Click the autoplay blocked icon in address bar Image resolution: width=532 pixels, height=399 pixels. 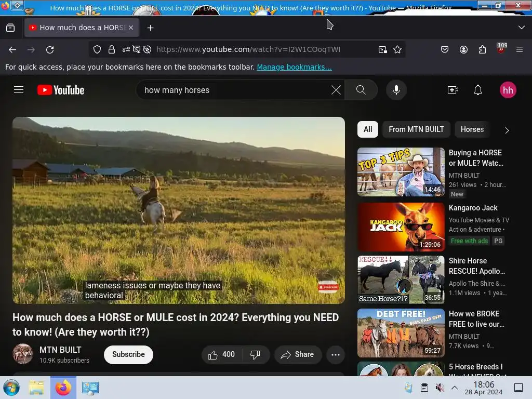click(x=147, y=49)
